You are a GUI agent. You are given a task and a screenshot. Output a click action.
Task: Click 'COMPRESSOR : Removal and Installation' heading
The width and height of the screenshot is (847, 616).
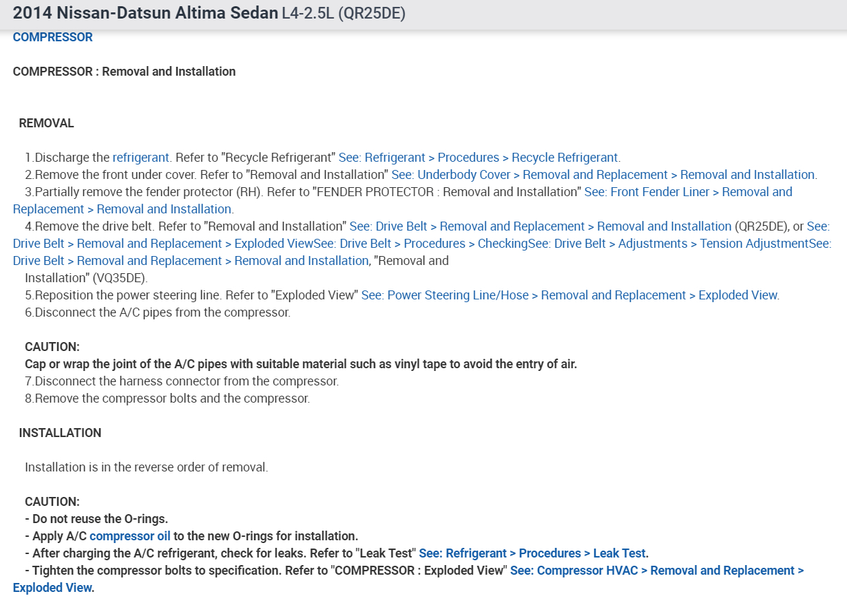124,72
